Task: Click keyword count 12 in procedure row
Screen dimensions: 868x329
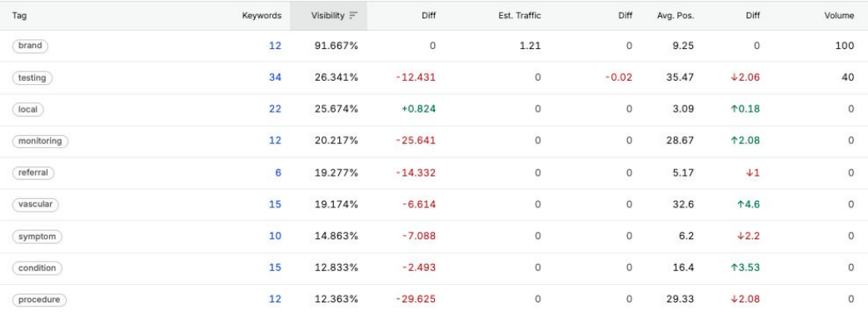Action: point(275,299)
